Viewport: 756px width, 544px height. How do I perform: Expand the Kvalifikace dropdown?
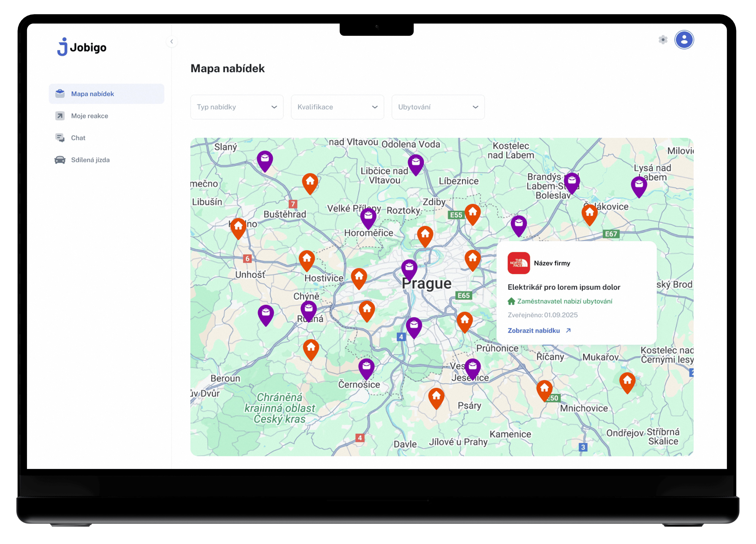(337, 107)
